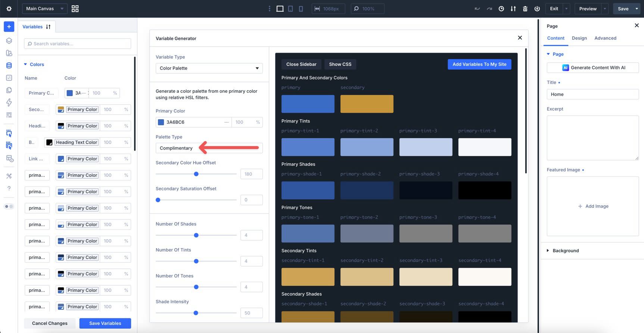Click the primary-tint-2 color swatch

click(x=367, y=147)
